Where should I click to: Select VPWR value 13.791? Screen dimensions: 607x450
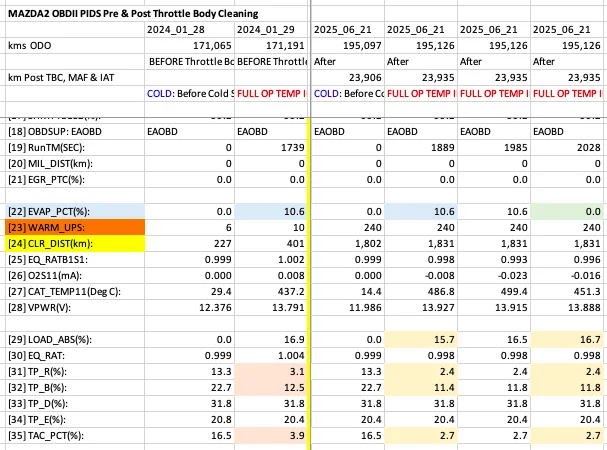(271, 307)
